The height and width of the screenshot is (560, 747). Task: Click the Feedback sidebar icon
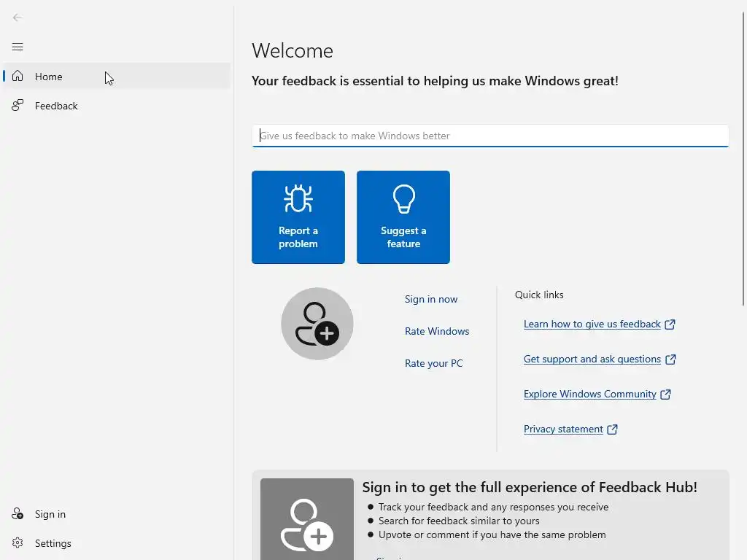tap(18, 105)
